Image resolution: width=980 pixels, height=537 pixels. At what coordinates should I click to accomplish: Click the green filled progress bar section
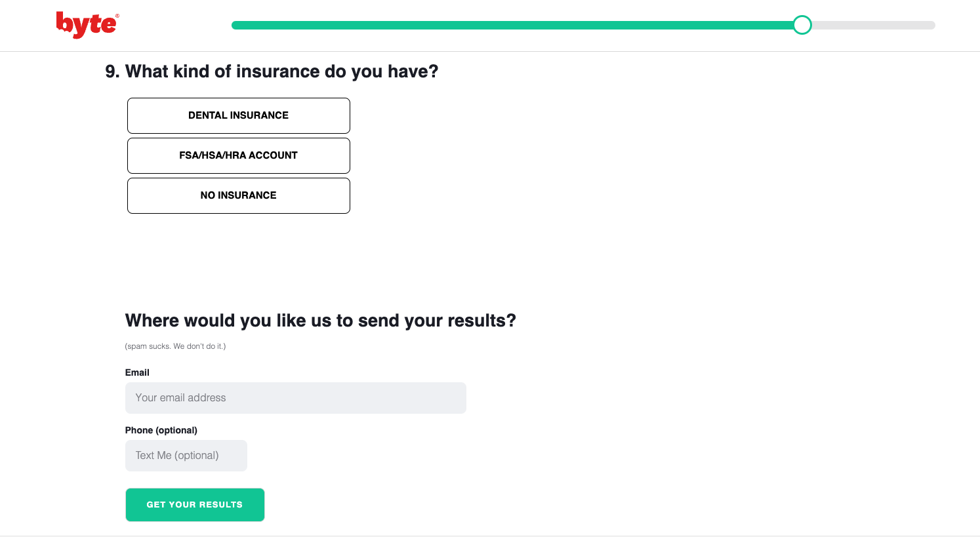coord(512,25)
